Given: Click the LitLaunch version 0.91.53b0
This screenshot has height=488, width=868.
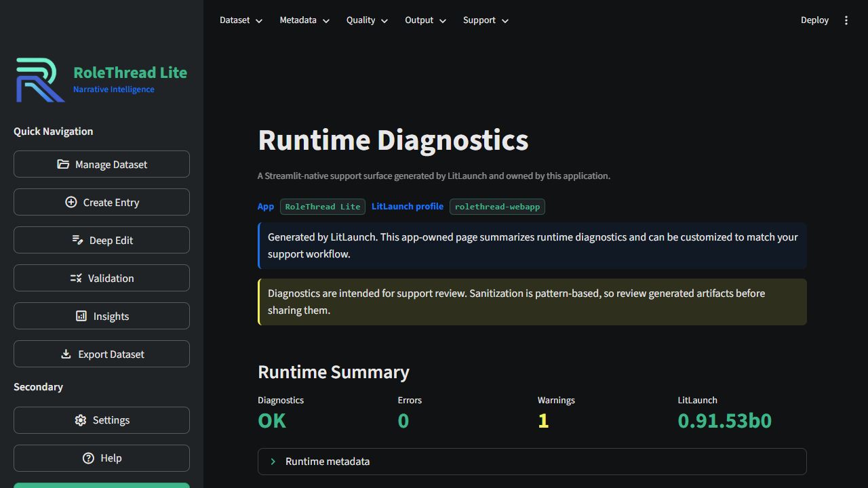Looking at the screenshot, I should pyautogui.click(x=725, y=421).
